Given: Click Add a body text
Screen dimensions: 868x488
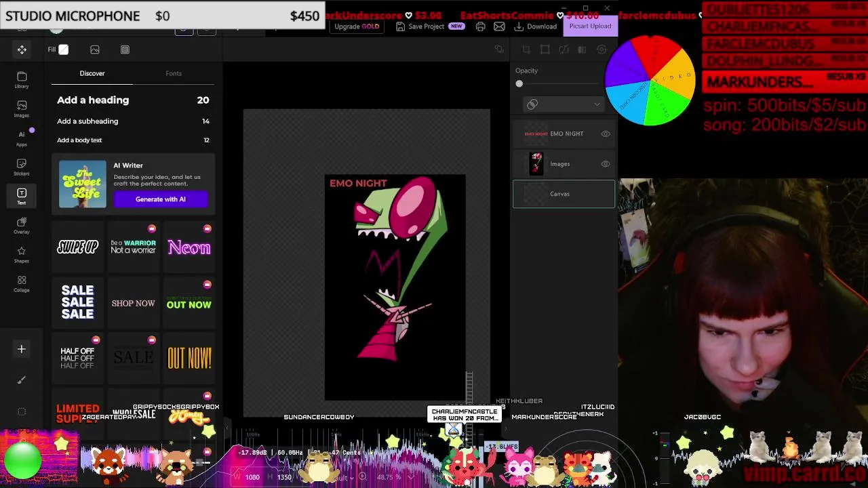Looking at the screenshot, I should click(79, 140).
